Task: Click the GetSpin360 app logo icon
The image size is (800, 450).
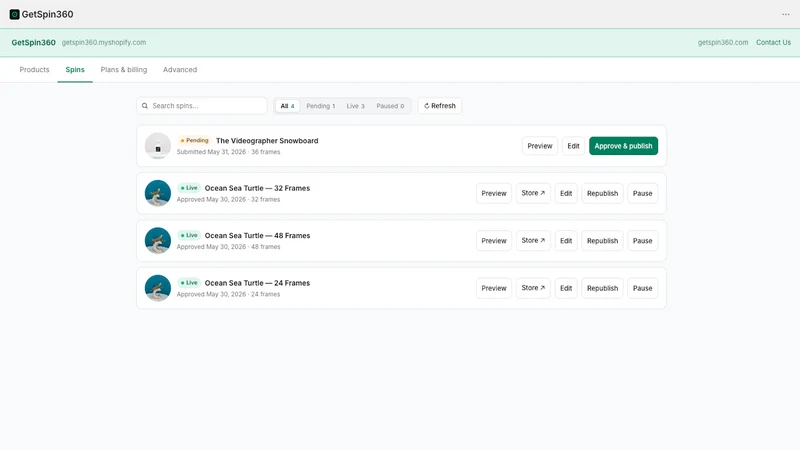Action: click(14, 14)
